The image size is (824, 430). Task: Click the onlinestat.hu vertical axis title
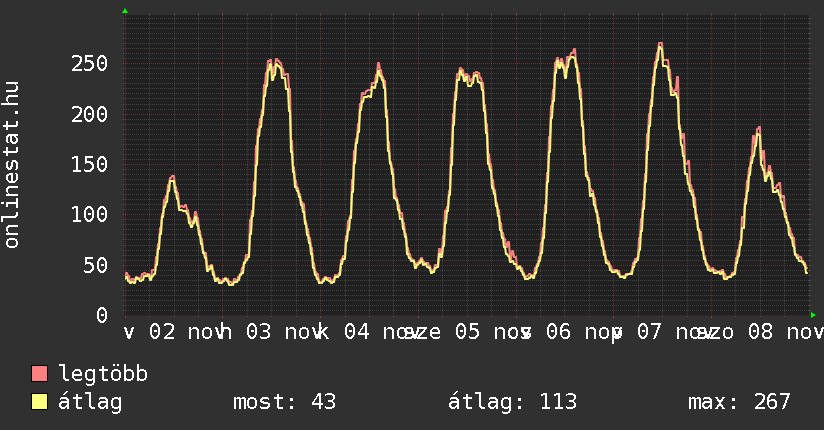[12, 165]
